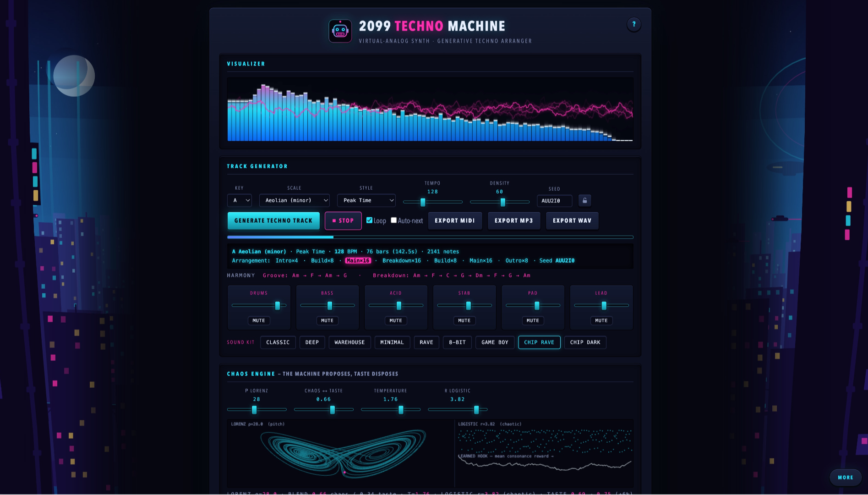Viewport: 868px width, 495px height.
Task: Toggle the seed lock icon
Action: (584, 200)
